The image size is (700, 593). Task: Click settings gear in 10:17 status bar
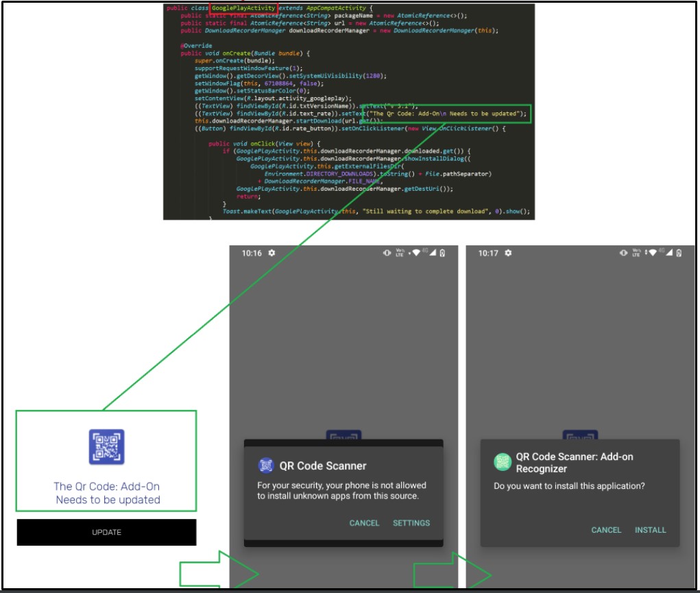click(x=508, y=253)
